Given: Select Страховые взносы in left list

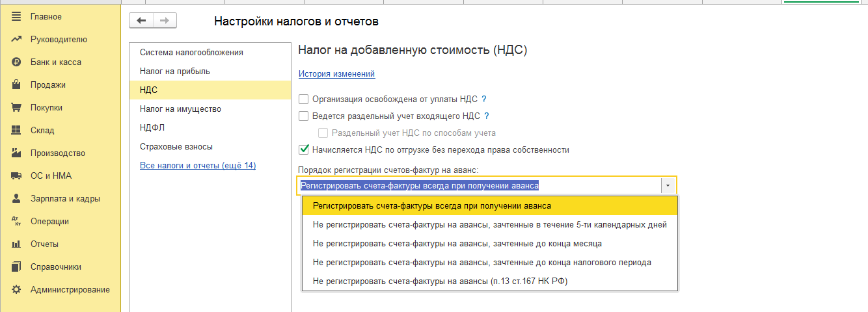Looking at the screenshot, I should (x=176, y=147).
